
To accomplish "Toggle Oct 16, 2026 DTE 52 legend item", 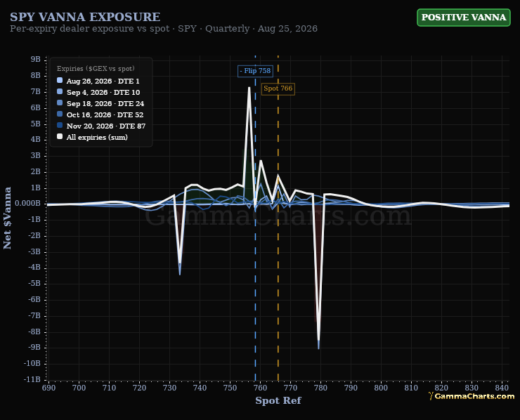I will pos(100,114).
